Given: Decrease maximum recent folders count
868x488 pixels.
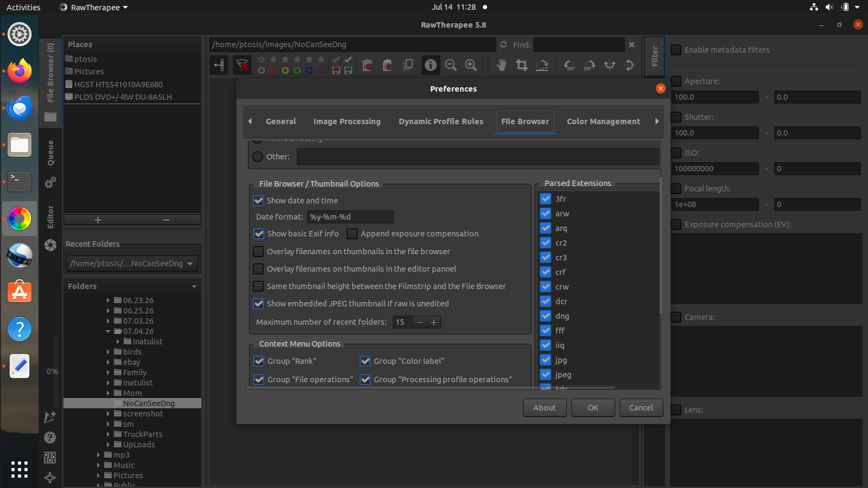Looking at the screenshot, I should pos(420,322).
